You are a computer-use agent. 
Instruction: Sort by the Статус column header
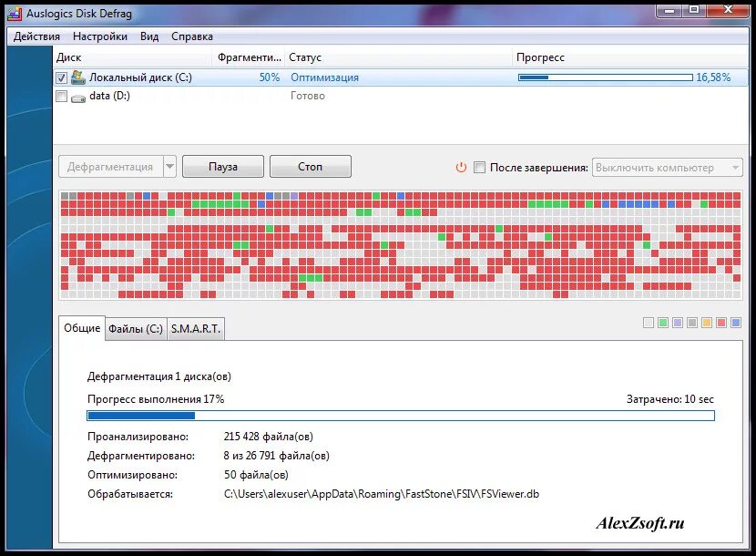tap(398, 57)
